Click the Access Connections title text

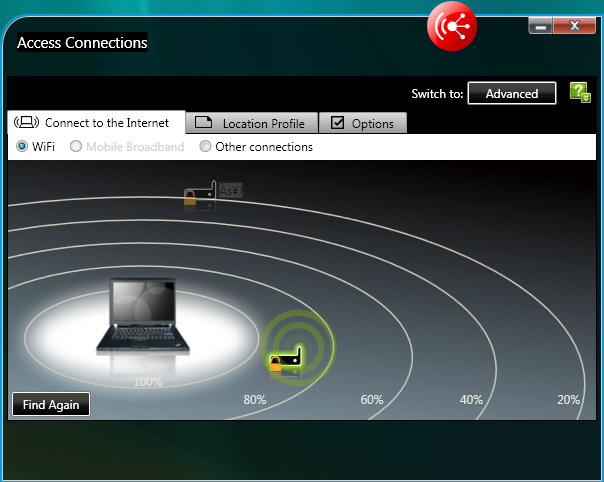point(82,42)
